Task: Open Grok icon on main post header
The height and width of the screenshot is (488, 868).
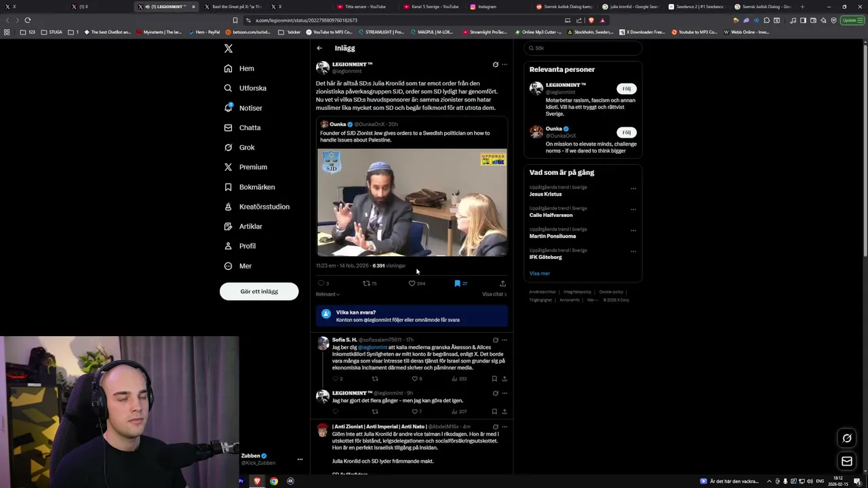Action: (495, 64)
